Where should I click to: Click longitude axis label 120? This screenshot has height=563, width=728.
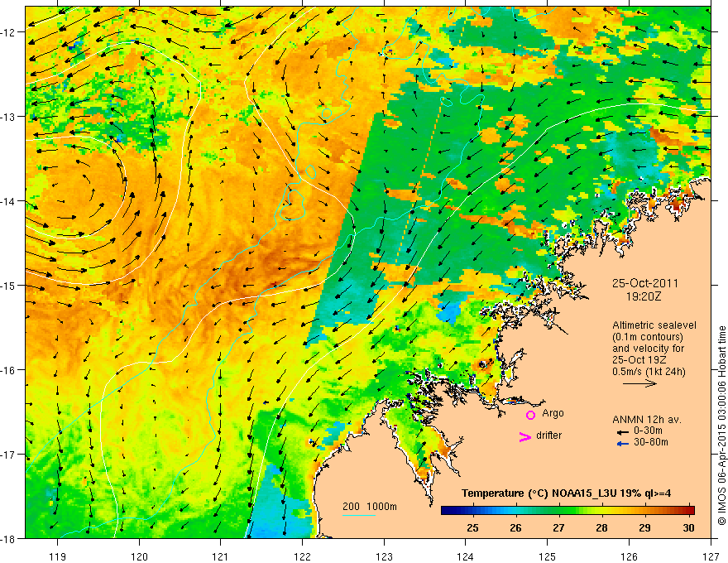pyautogui.click(x=139, y=556)
